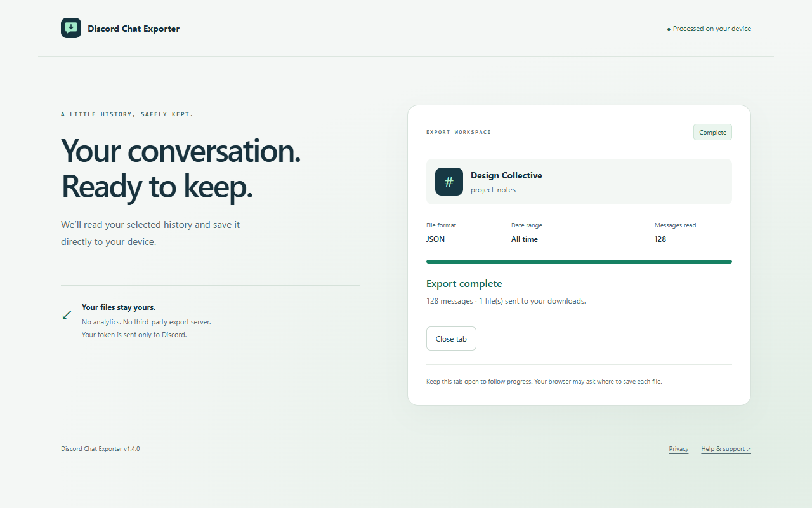Screen dimensions: 812x508
Task: Click the JSON file format value
Action: (435, 239)
